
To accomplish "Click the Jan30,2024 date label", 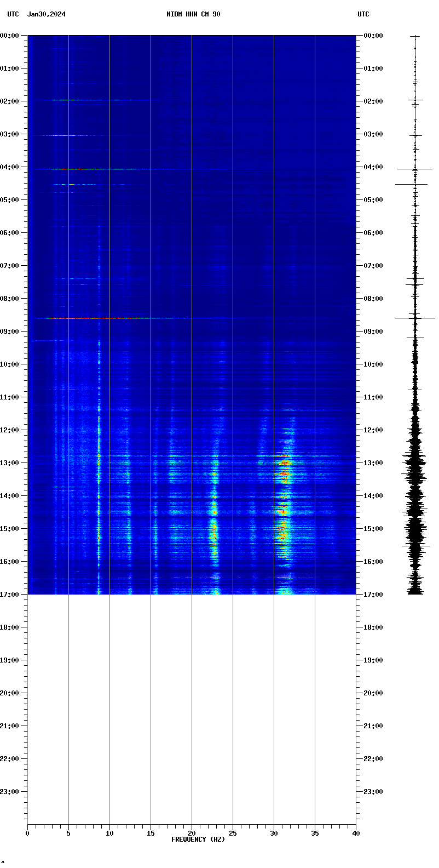I will click(47, 14).
